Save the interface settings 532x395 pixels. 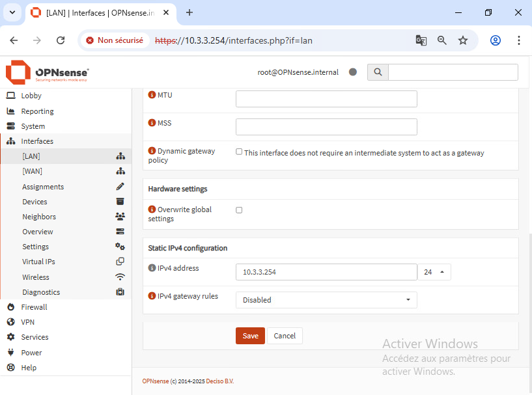point(251,336)
